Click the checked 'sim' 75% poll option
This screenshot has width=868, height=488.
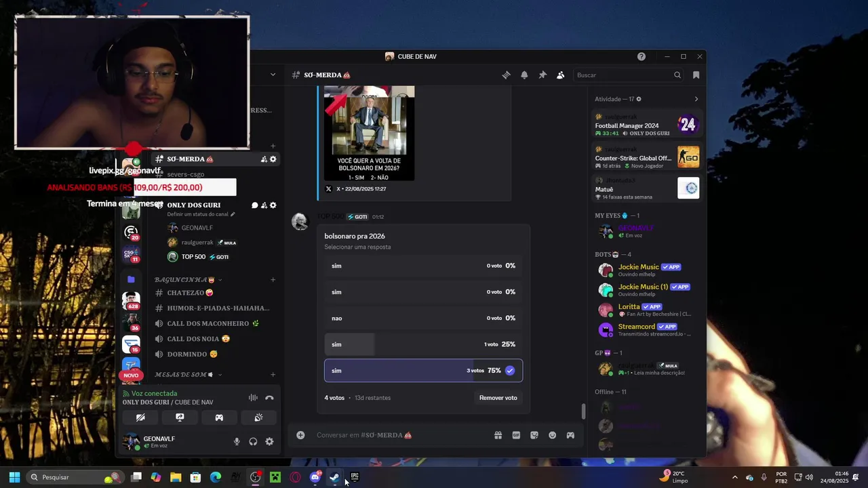pos(424,371)
